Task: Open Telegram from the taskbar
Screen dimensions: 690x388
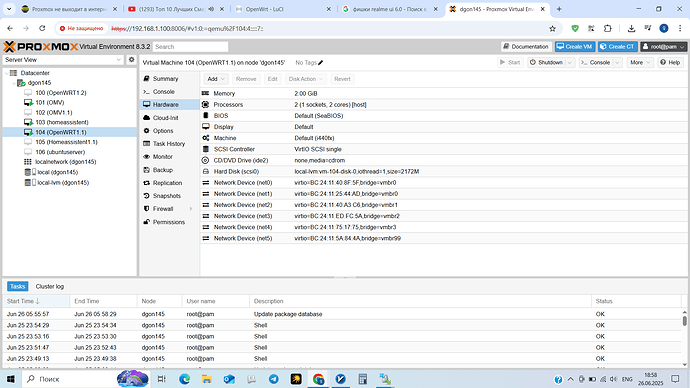Action: point(273,379)
